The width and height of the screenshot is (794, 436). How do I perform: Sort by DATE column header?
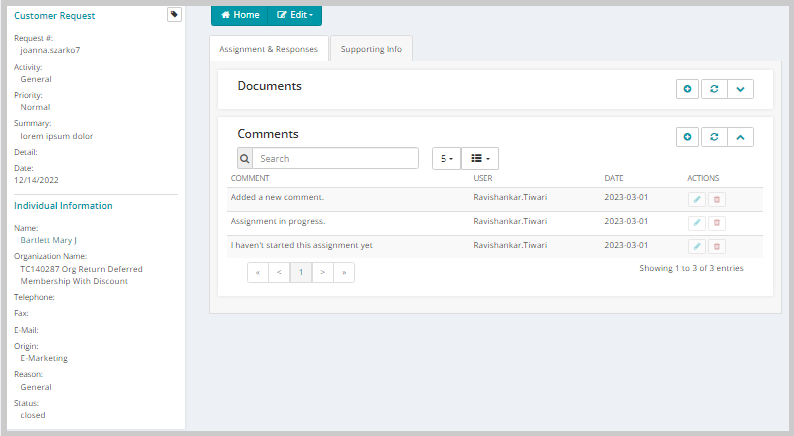(614, 178)
